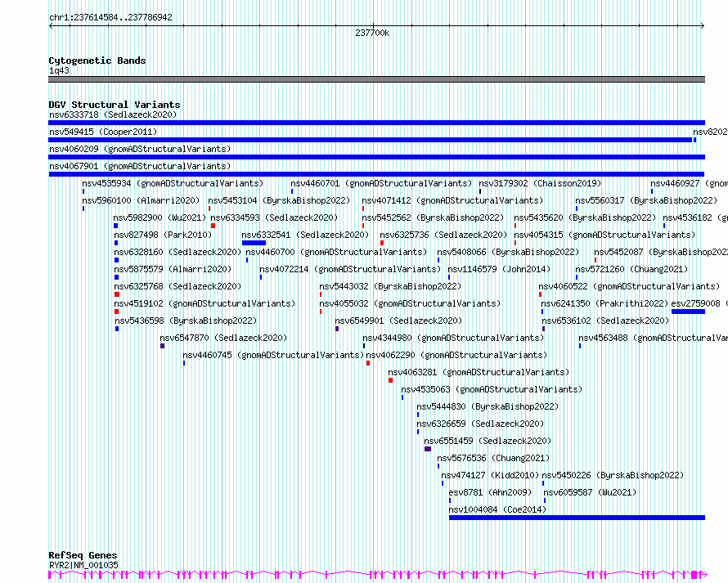Click the blue bar under nsv1004084 (Coe2014)
The height and width of the screenshot is (583, 728).
tap(577, 518)
